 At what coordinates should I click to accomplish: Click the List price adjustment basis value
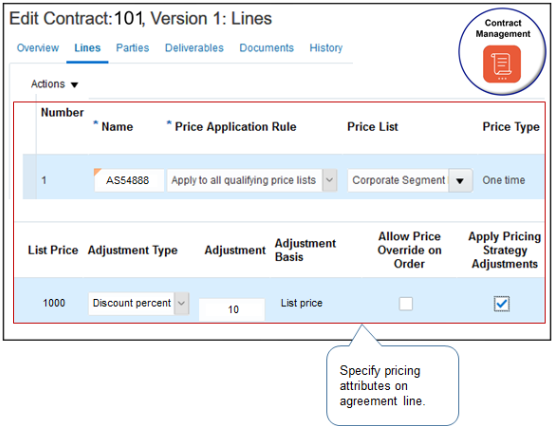click(301, 303)
